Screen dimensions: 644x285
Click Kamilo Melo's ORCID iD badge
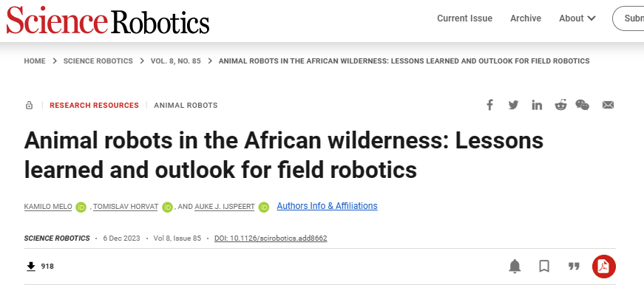(x=81, y=207)
